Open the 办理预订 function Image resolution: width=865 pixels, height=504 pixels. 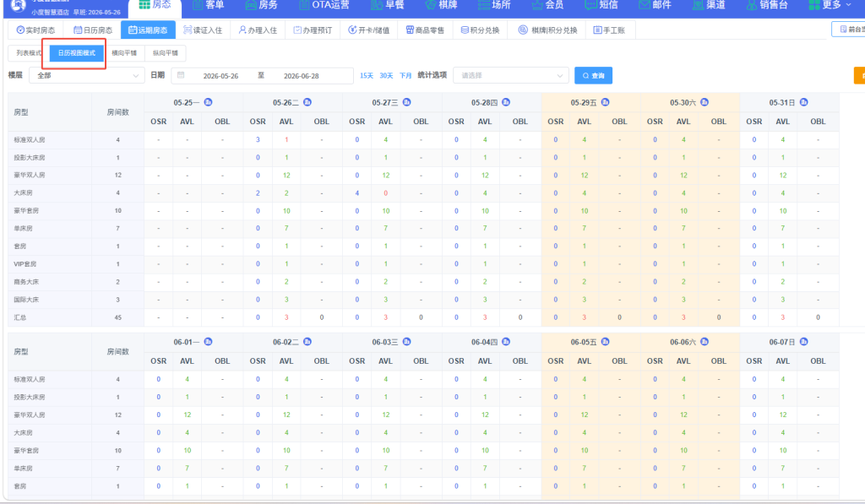click(313, 30)
